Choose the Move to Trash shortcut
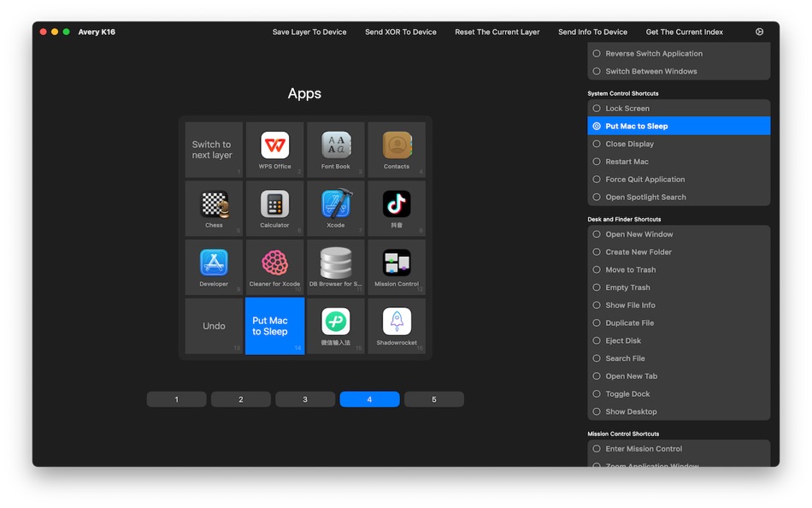This screenshot has height=508, width=812. click(679, 269)
